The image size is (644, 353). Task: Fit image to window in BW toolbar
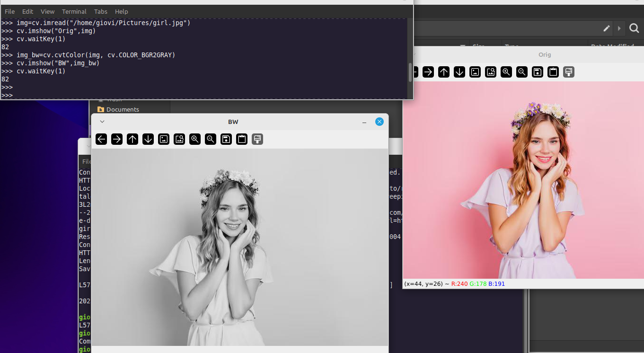point(179,139)
